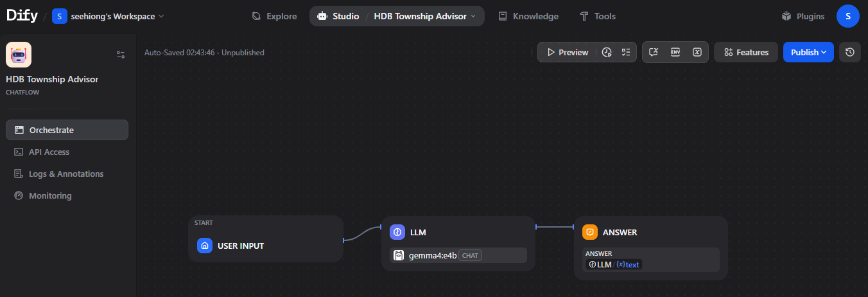Open version history icon
This screenshot has width=868, height=297.
click(x=850, y=52)
